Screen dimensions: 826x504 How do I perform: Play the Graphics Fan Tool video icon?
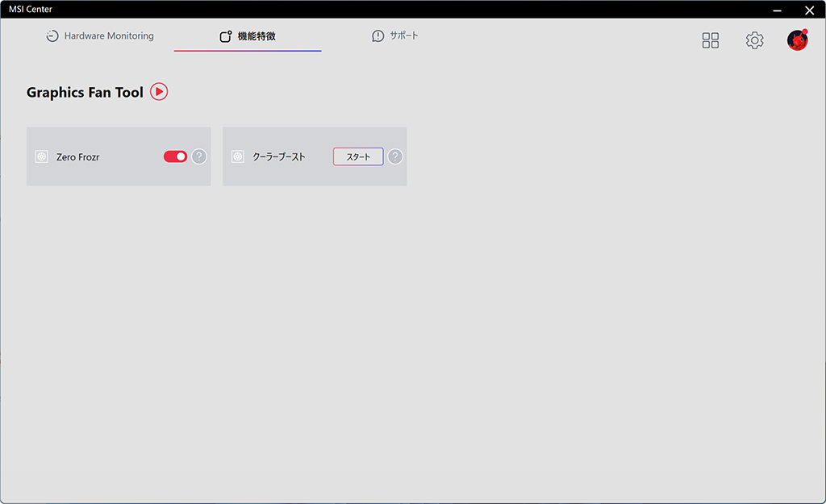click(x=159, y=92)
